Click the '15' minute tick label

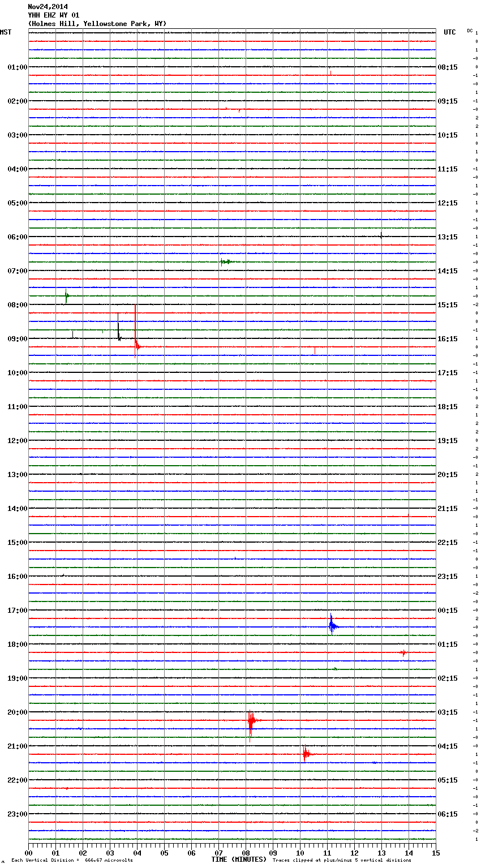point(436,853)
